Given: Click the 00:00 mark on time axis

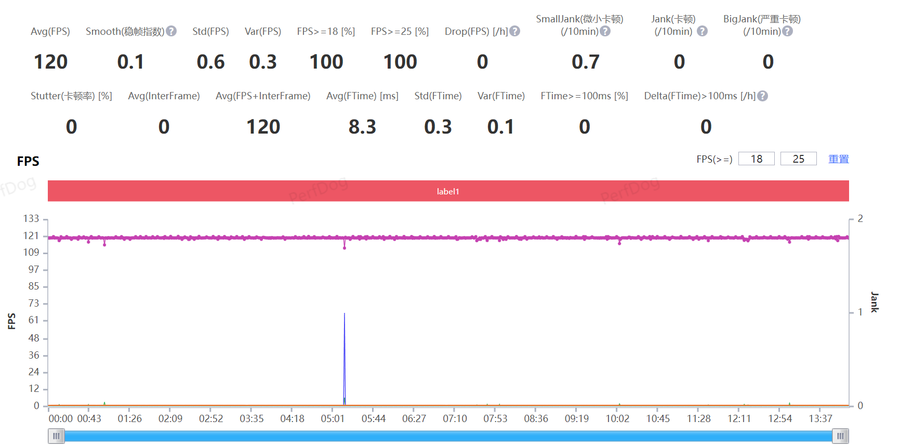Looking at the screenshot, I should 60,418.
